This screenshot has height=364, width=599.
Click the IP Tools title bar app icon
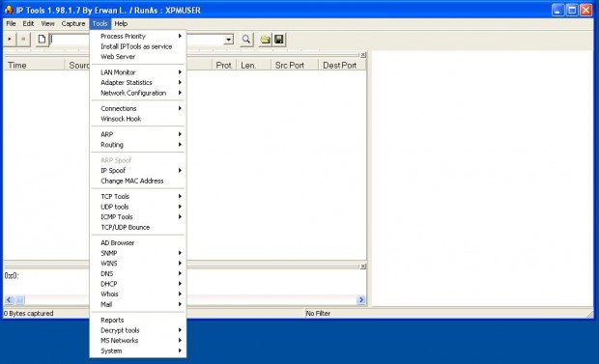9,10
